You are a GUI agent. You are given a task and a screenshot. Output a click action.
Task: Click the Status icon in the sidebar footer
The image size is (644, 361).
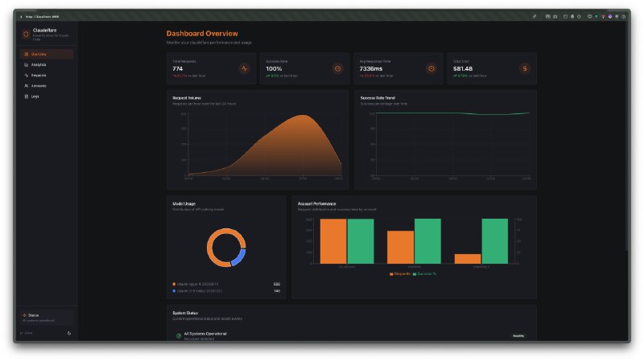tap(25, 315)
